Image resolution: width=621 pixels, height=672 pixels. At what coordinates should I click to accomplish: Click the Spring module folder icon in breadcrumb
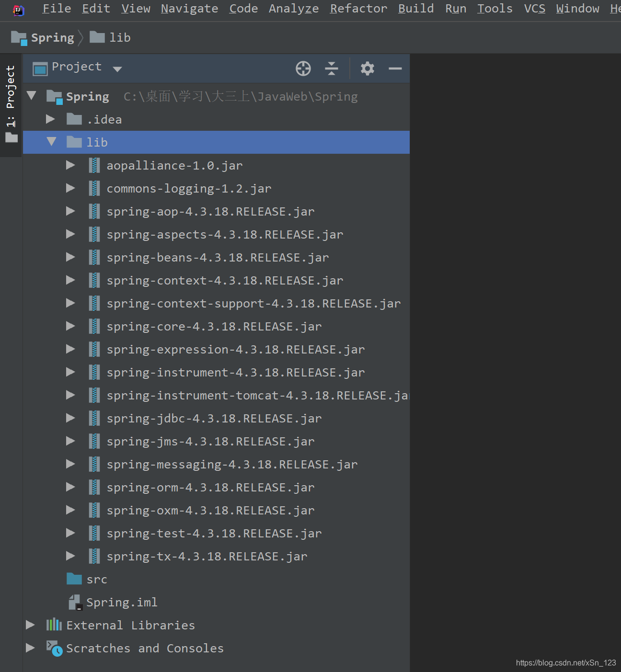coord(19,38)
